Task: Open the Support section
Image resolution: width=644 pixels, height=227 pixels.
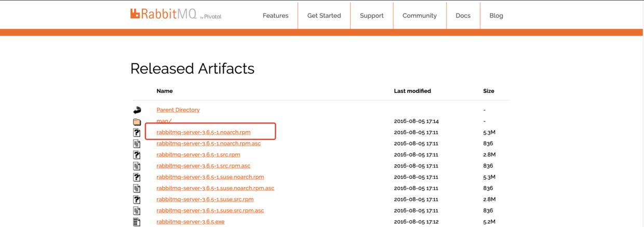Action: [372, 16]
